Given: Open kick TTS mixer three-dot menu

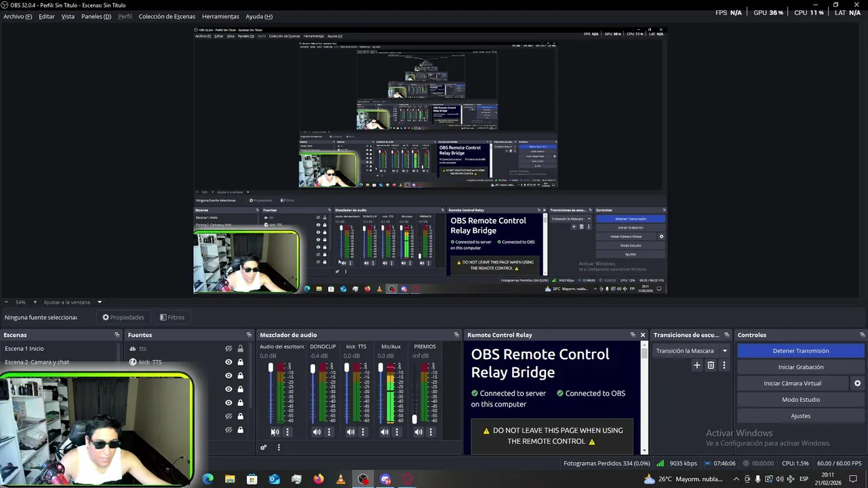Looking at the screenshot, I should point(363,432).
